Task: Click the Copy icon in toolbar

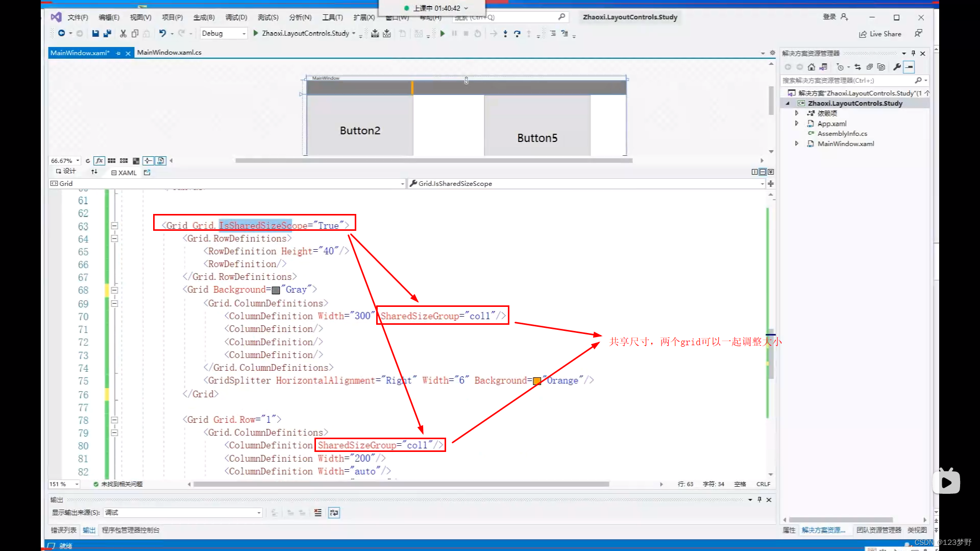Action: (135, 33)
